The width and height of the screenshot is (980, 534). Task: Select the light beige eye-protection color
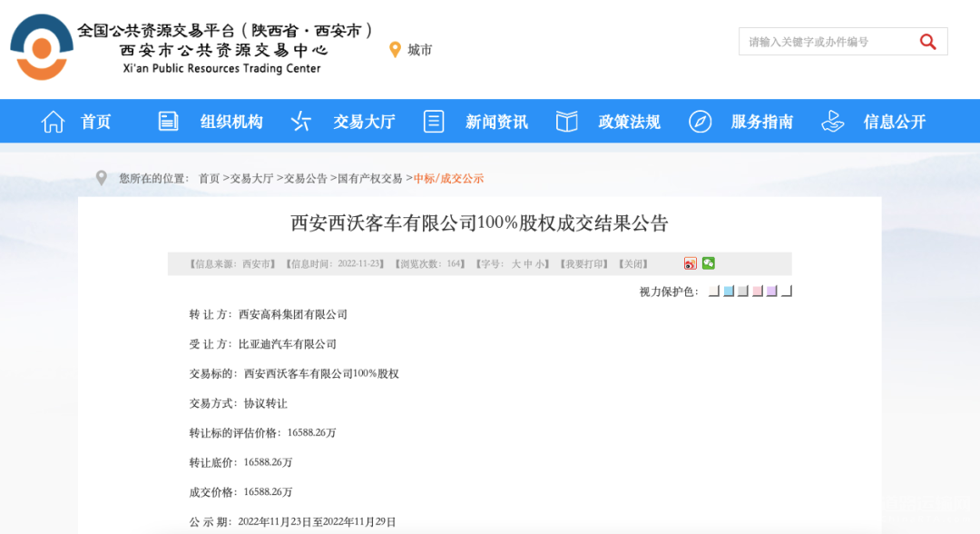[714, 292]
